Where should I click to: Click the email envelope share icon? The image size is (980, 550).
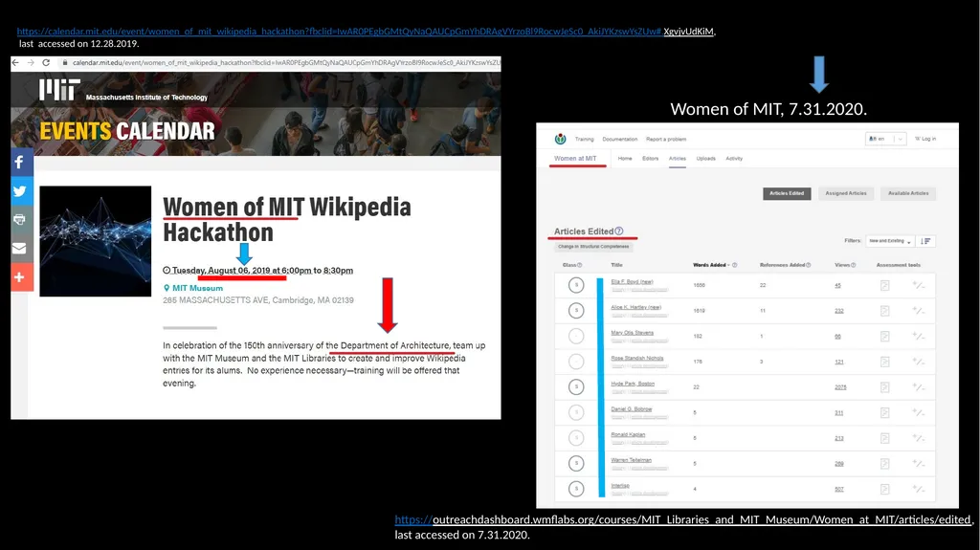[20, 248]
